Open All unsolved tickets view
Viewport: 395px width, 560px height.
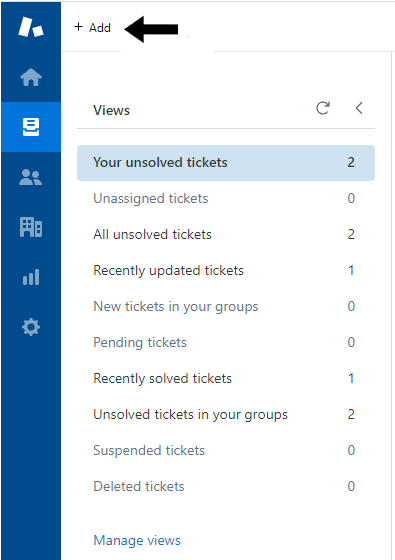(x=226, y=235)
